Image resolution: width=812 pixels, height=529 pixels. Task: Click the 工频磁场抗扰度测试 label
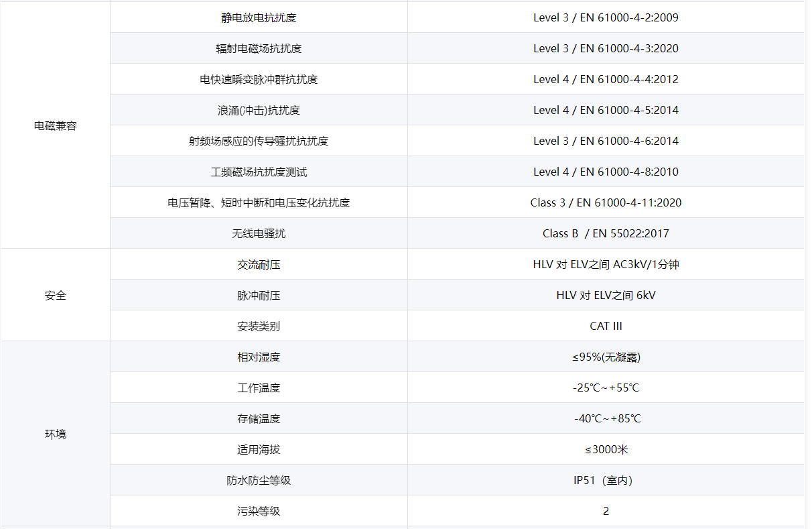click(259, 172)
